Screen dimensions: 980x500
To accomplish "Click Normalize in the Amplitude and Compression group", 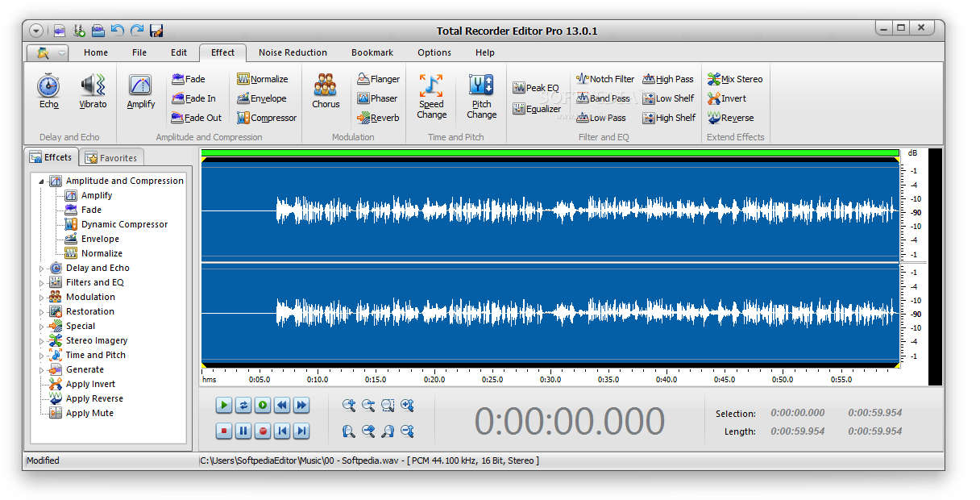I will [x=262, y=79].
